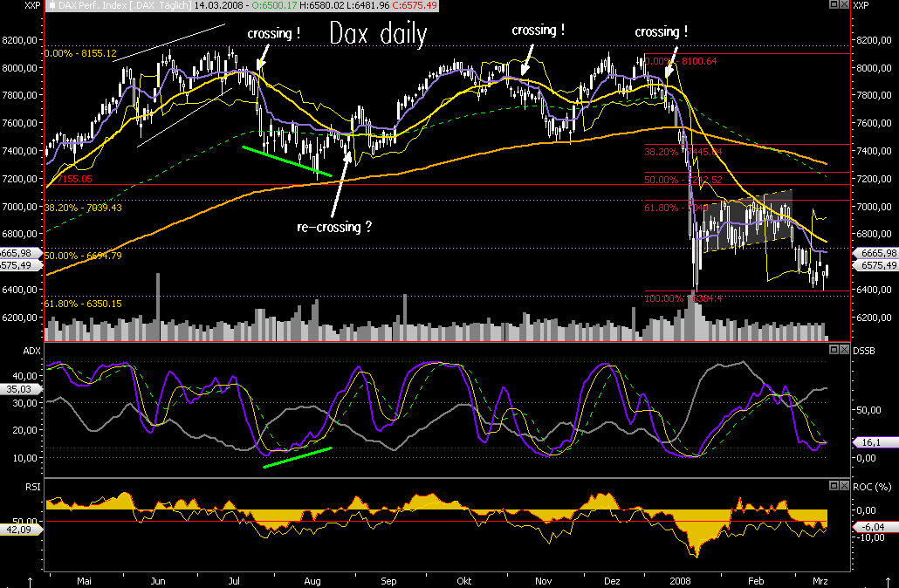Click the 'Mai' label on the time axis

pos(85,581)
